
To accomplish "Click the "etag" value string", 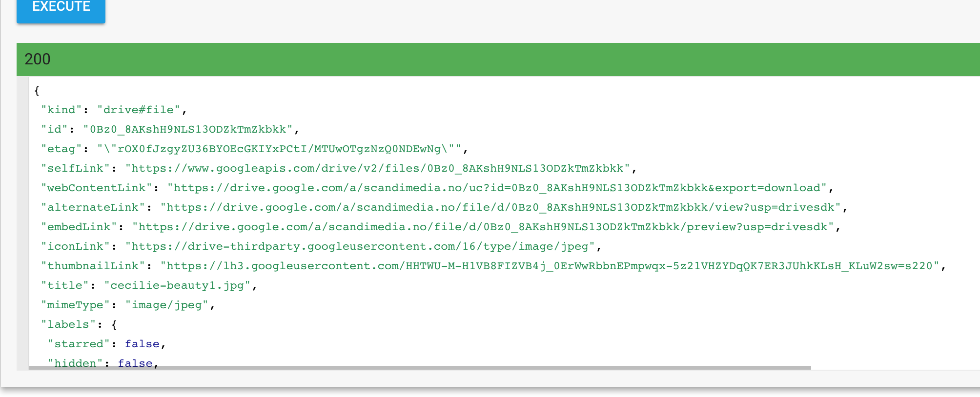I will tap(279, 149).
